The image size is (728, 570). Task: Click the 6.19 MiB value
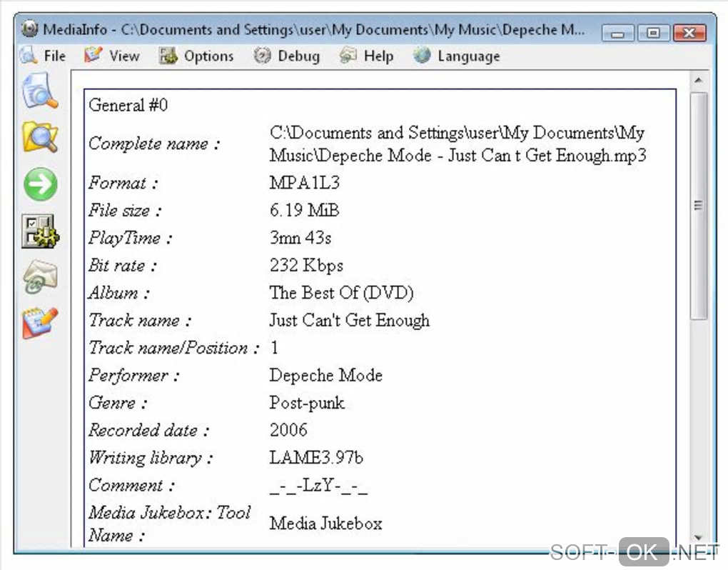point(305,211)
